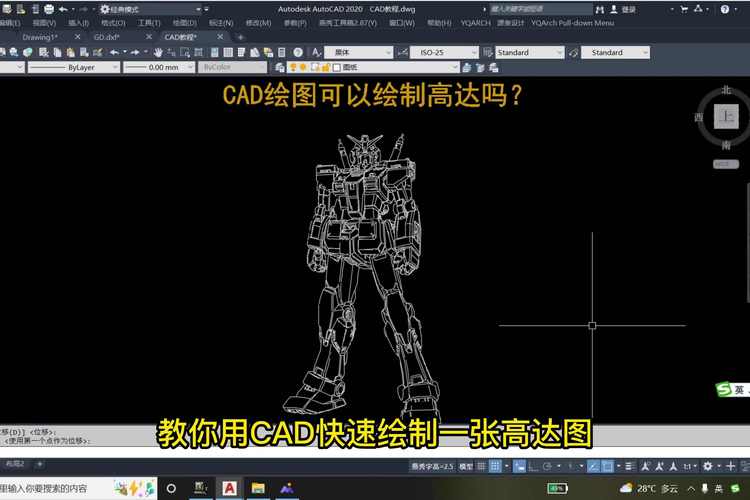Screen dimensions: 750x500
Task: Click the Customization gear in status bar
Action: (x=708, y=466)
